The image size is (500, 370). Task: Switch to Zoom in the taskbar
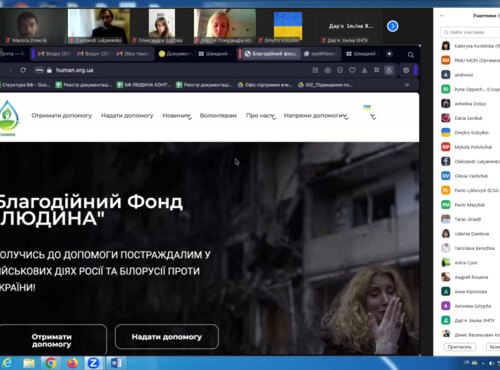(94, 363)
